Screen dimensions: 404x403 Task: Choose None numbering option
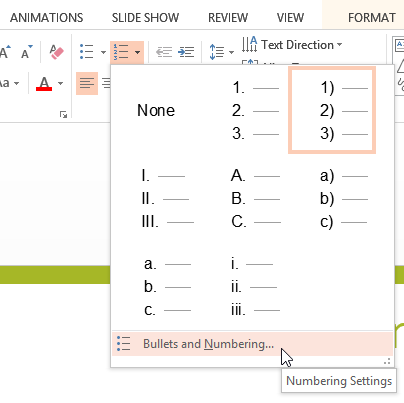point(156,110)
